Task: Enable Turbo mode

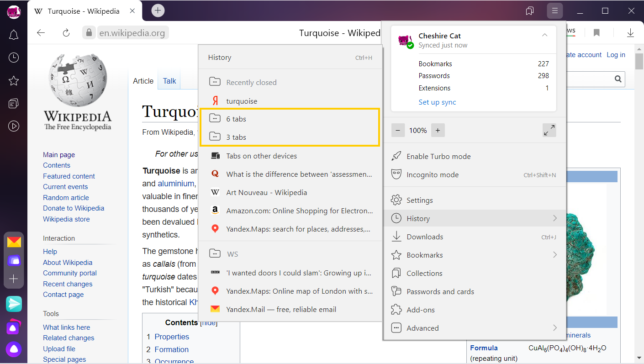Action: tap(475, 156)
